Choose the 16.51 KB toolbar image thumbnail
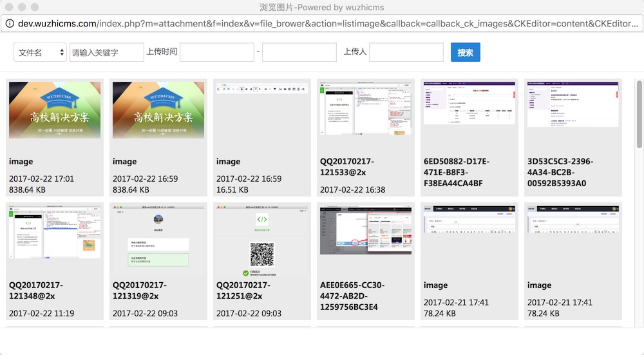 [262, 110]
